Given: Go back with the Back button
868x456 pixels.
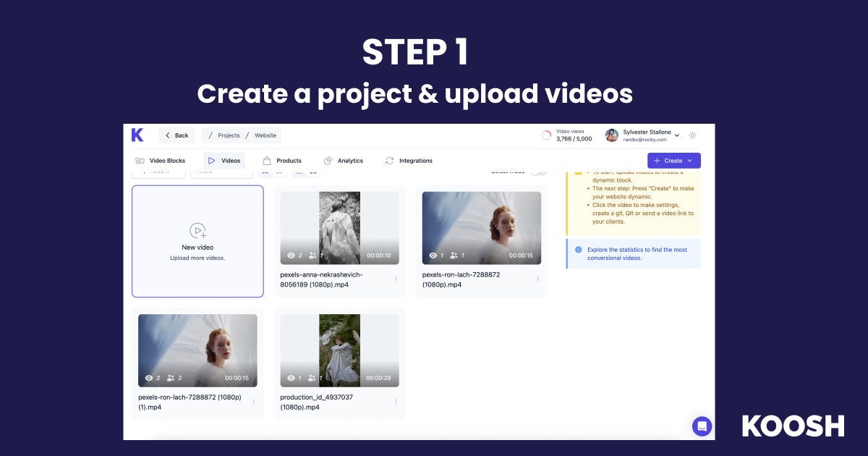Looking at the screenshot, I should coord(176,135).
